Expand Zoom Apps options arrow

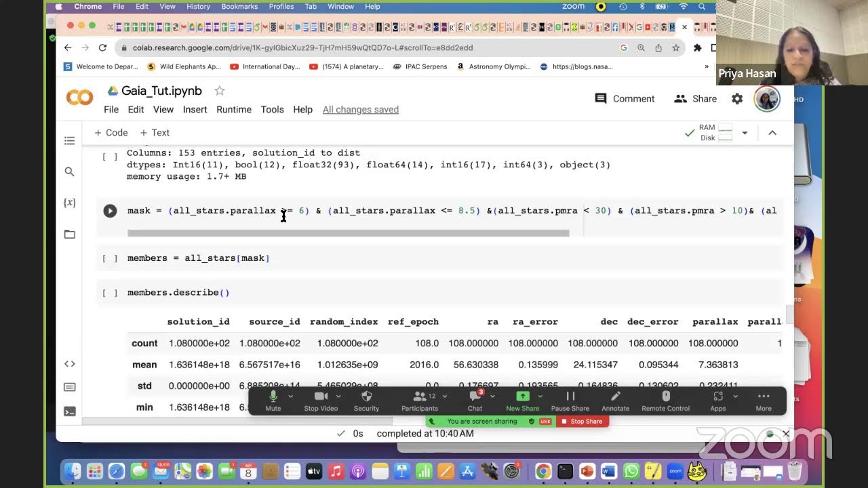[x=735, y=396]
